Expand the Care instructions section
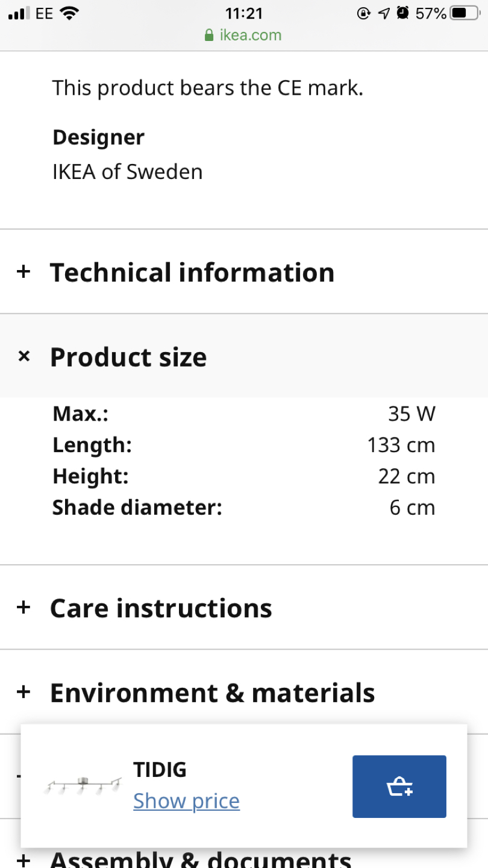This screenshot has width=488, height=868. click(161, 608)
